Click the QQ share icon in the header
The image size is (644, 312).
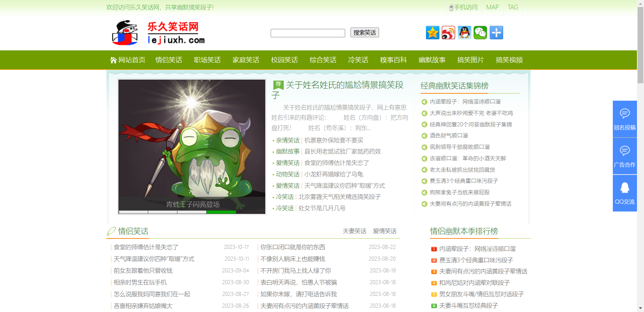pyautogui.click(x=464, y=33)
